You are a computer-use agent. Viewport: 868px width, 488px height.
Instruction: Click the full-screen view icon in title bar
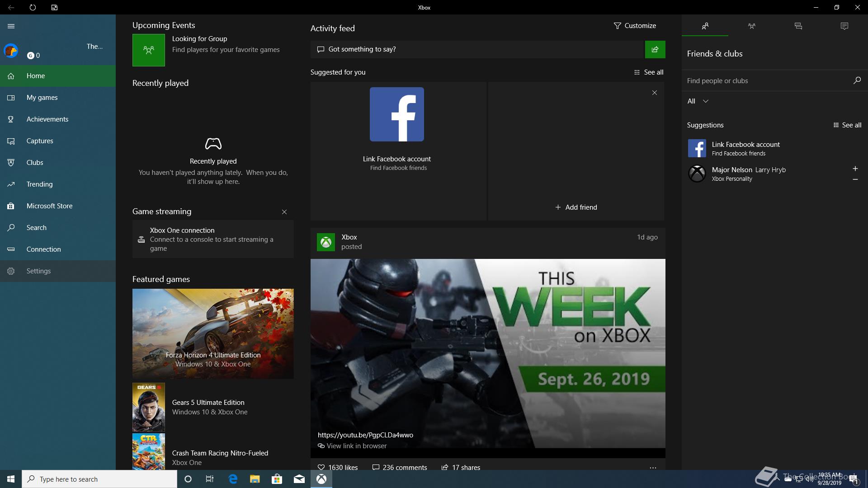coord(54,7)
